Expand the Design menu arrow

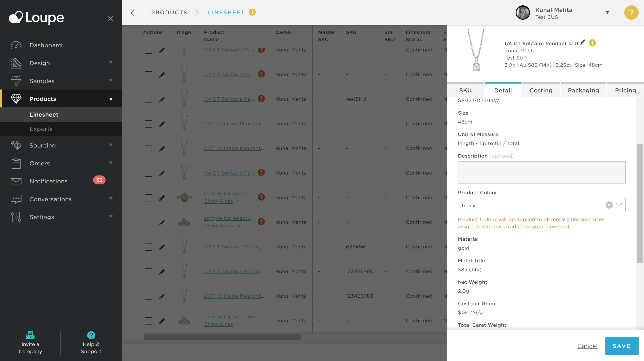(111, 63)
